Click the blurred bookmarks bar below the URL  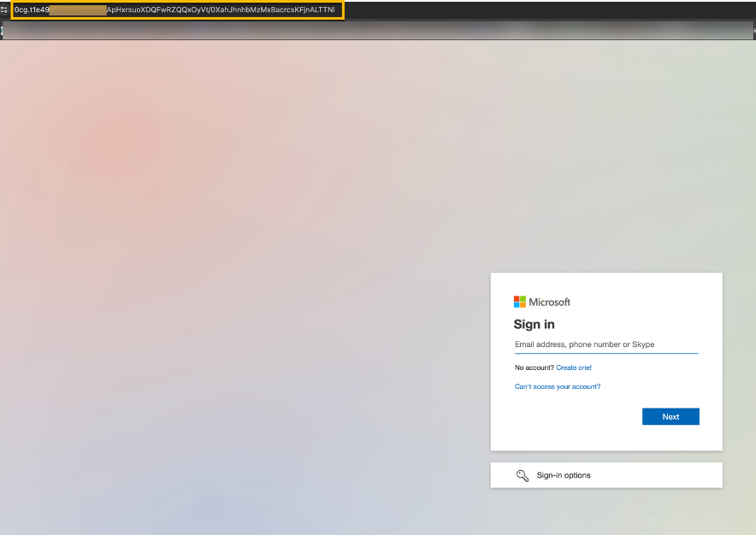click(x=376, y=31)
